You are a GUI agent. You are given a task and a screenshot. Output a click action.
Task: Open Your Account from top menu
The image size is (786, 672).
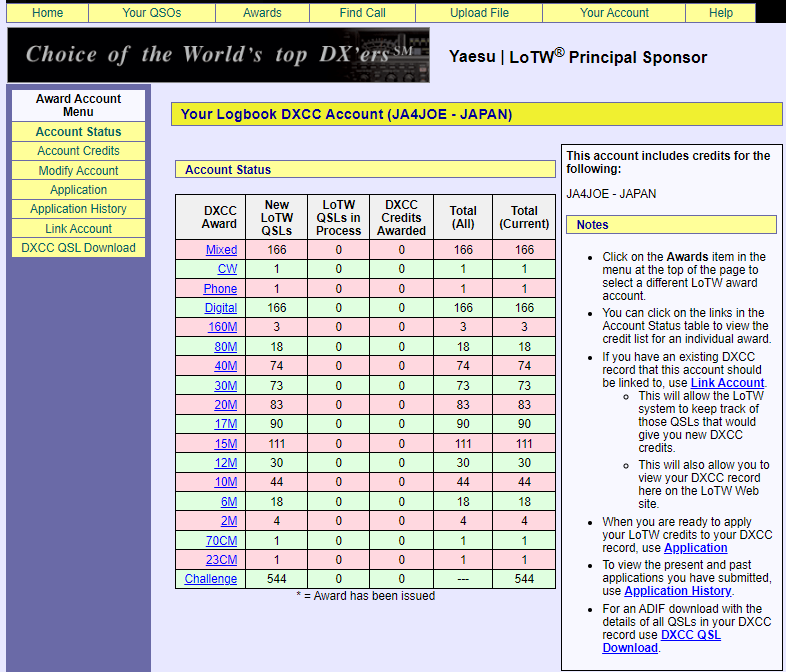pyautogui.click(x=614, y=13)
